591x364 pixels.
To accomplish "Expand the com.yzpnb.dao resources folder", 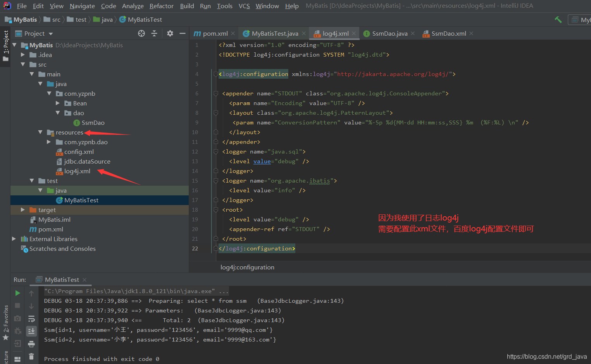I will click(49, 142).
